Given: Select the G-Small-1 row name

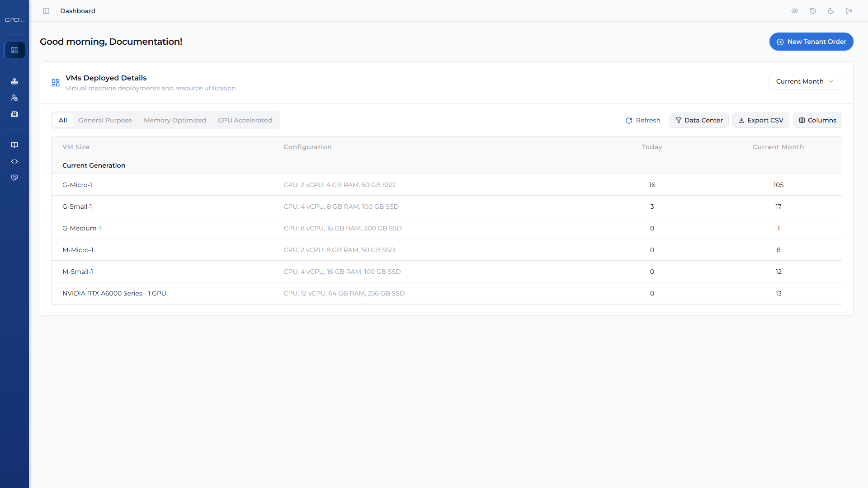Looking at the screenshot, I should 77,206.
